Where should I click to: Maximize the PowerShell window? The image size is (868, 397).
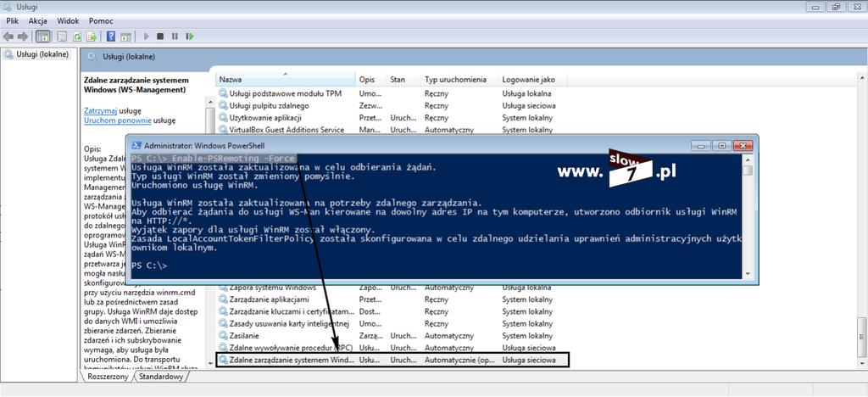(x=721, y=146)
